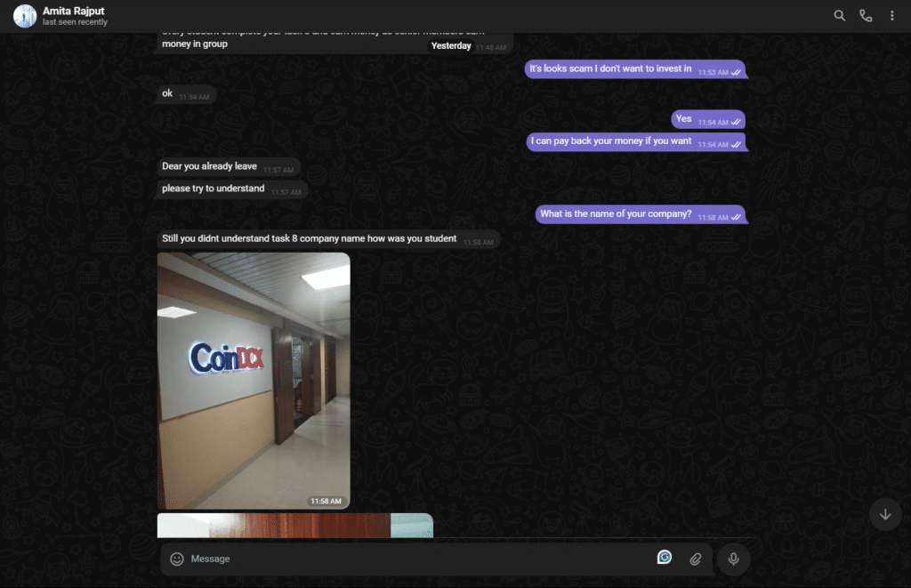The height and width of the screenshot is (588, 911).
Task: Select "I can pay back your money if you want"
Action: coord(636,141)
